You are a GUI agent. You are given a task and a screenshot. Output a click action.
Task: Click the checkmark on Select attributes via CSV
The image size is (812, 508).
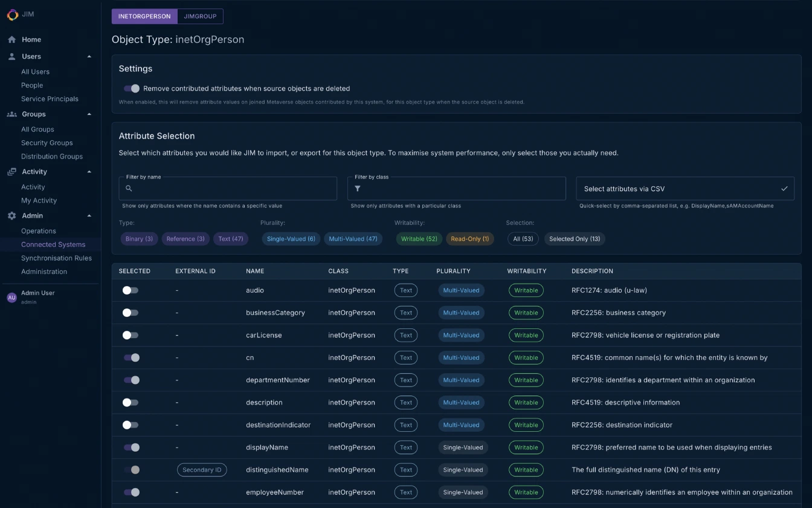(784, 188)
